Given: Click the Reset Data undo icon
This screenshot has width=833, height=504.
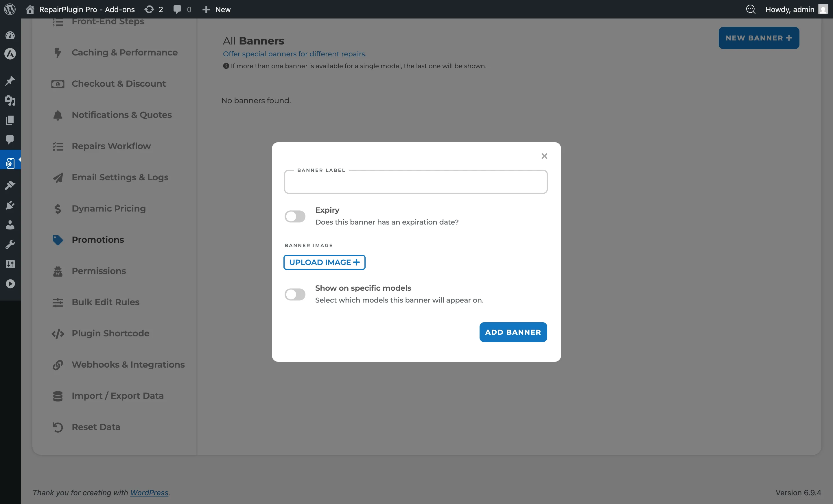Looking at the screenshot, I should (58, 427).
